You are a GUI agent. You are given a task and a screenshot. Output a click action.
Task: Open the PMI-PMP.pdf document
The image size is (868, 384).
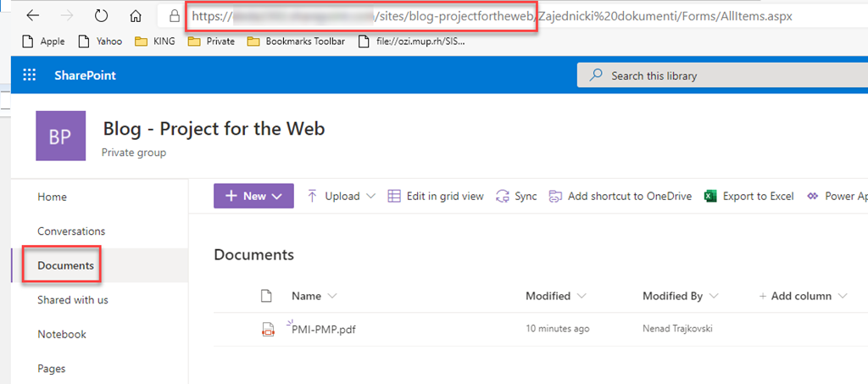324,330
